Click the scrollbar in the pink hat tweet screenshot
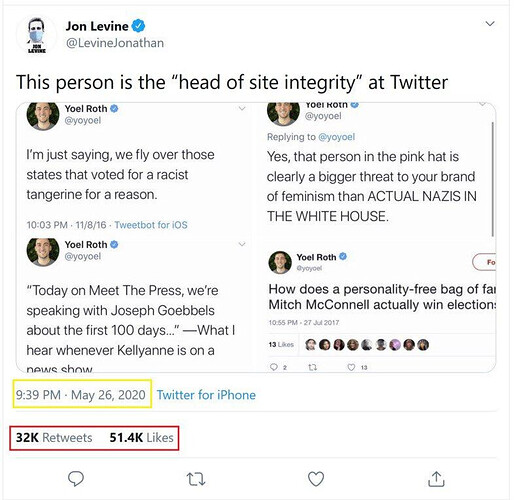The height and width of the screenshot is (500, 514). 492,179
